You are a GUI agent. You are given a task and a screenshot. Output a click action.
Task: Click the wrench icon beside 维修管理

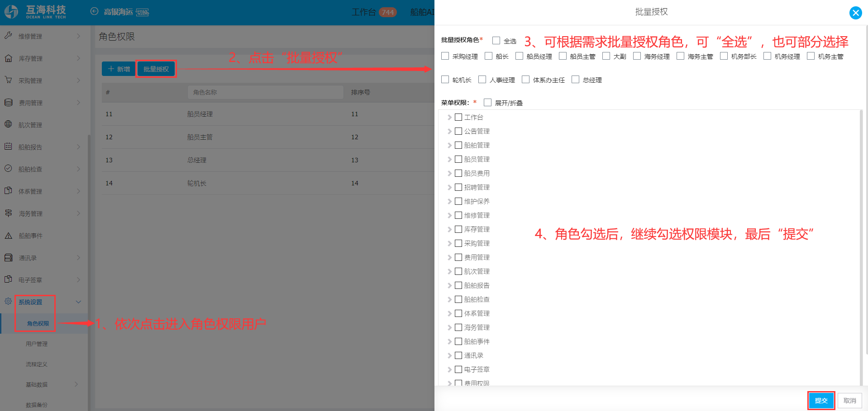coord(8,35)
